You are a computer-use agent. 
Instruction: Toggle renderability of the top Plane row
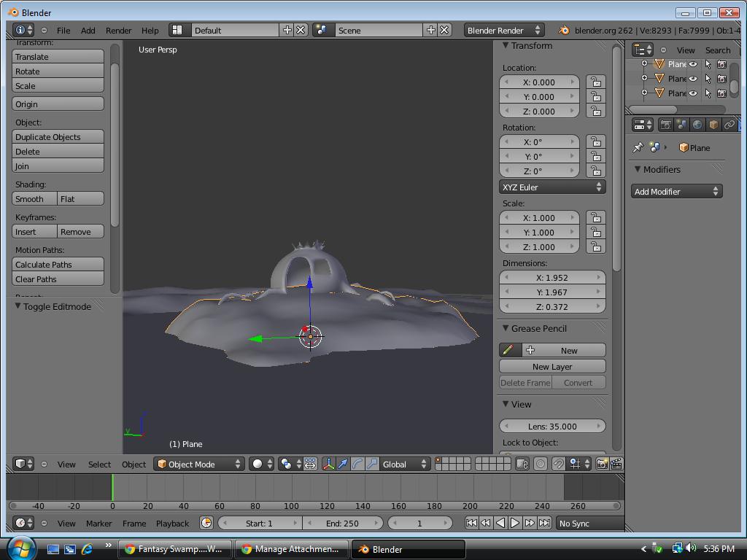click(722, 64)
